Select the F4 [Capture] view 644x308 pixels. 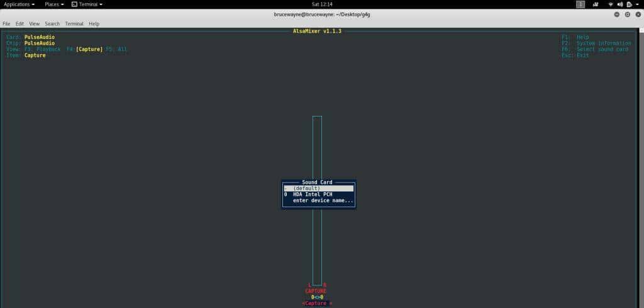(85, 49)
